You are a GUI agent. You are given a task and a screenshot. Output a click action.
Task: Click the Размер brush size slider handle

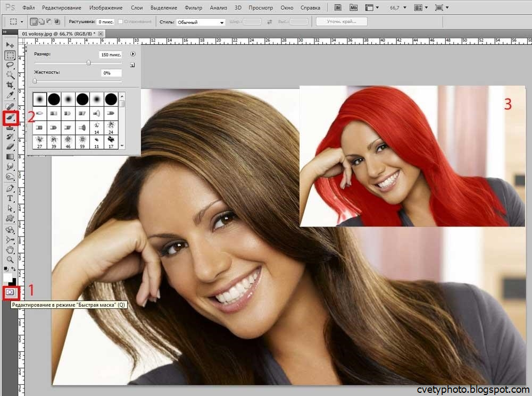(88, 63)
